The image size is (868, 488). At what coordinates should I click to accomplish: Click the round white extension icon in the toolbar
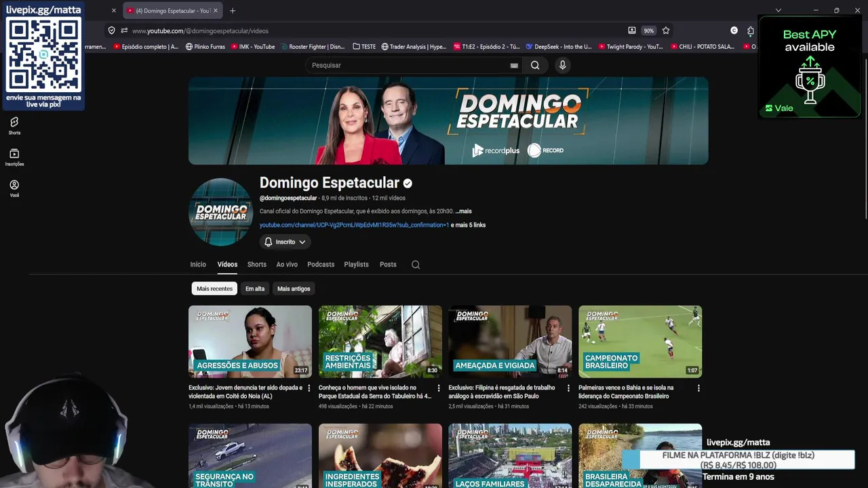pos(734,30)
